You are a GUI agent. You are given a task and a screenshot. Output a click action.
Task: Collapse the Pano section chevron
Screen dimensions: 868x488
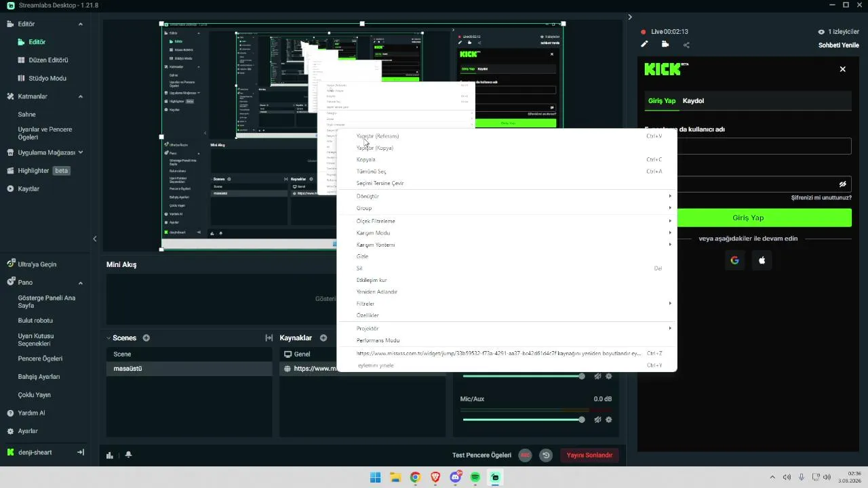(x=81, y=283)
